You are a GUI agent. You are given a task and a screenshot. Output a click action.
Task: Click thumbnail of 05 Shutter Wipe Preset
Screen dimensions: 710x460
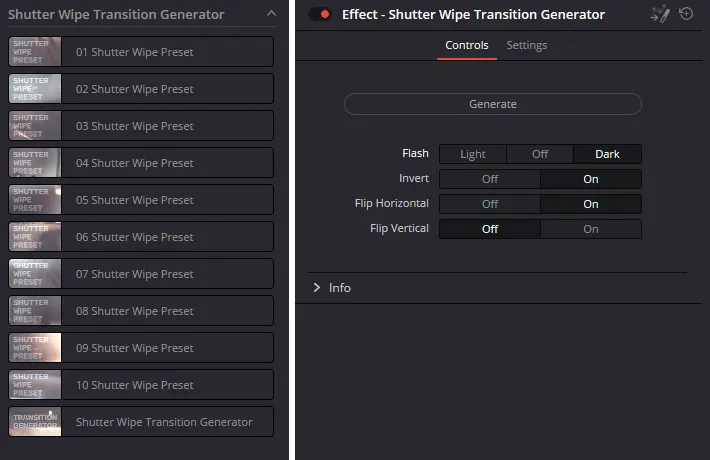pos(35,200)
